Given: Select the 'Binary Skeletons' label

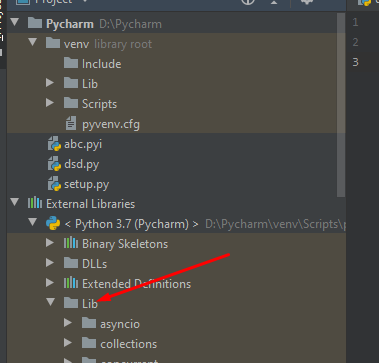Looking at the screenshot, I should pyautogui.click(x=125, y=244).
